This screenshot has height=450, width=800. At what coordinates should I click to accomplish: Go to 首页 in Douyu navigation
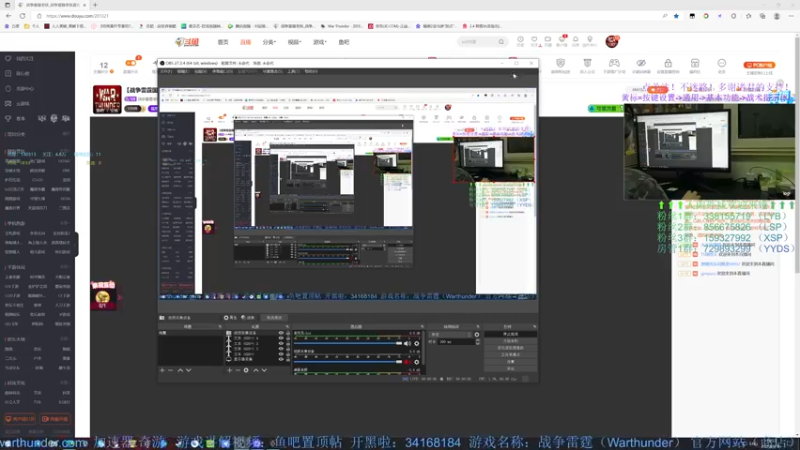click(x=223, y=42)
